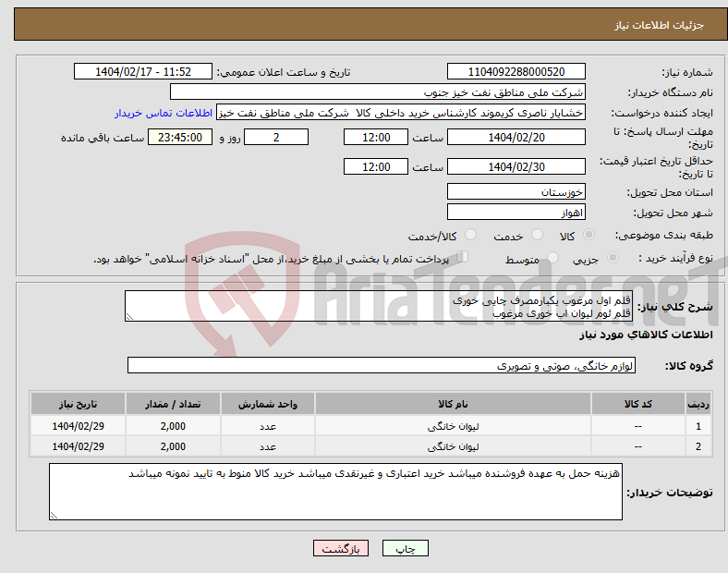Click row 1 item name لیوان خانگی

[453, 426]
